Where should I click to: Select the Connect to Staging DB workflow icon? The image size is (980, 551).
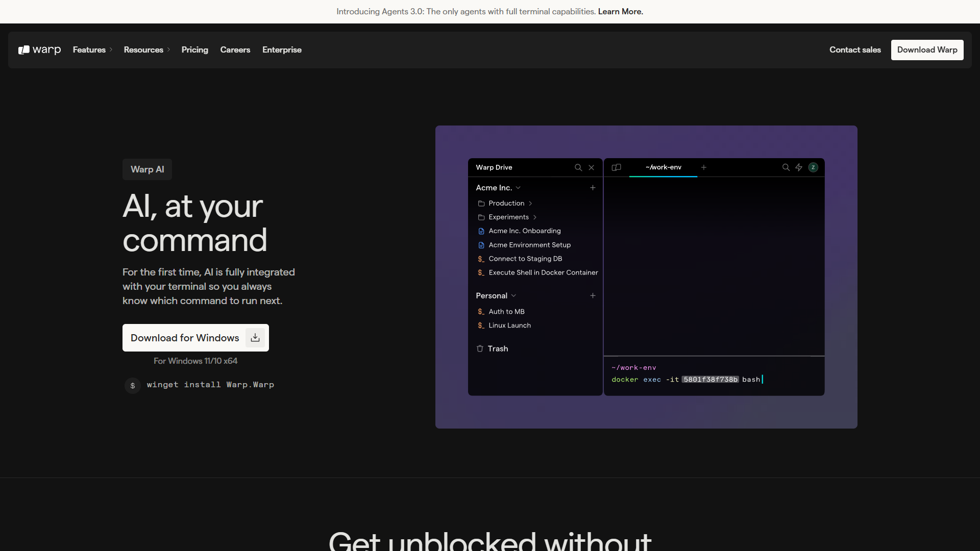pos(481,259)
